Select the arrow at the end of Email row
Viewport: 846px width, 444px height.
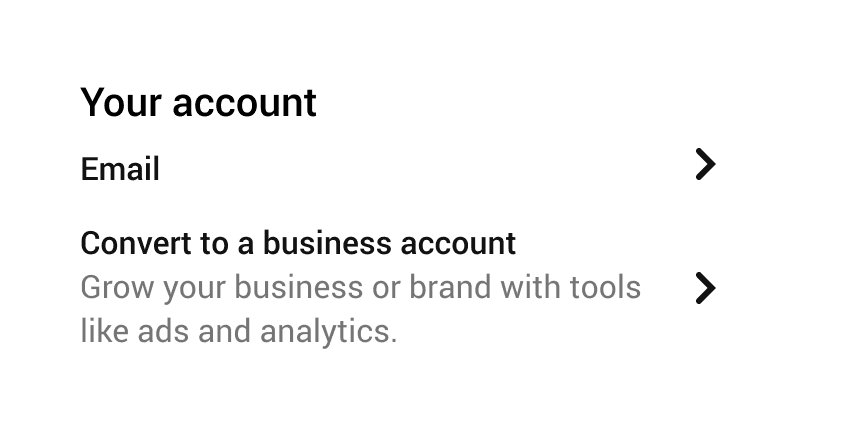pos(705,164)
